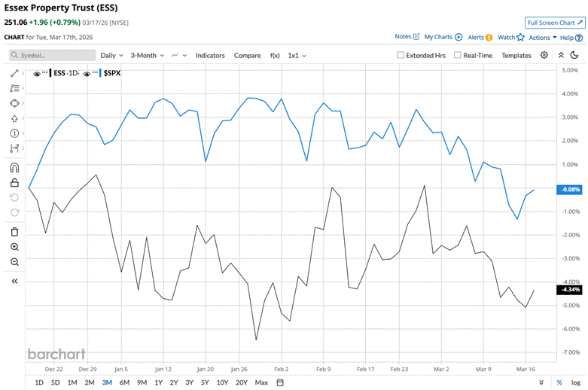Image resolution: width=588 pixels, height=390 pixels.
Task: Open chart settings gear icon
Action: (544, 55)
